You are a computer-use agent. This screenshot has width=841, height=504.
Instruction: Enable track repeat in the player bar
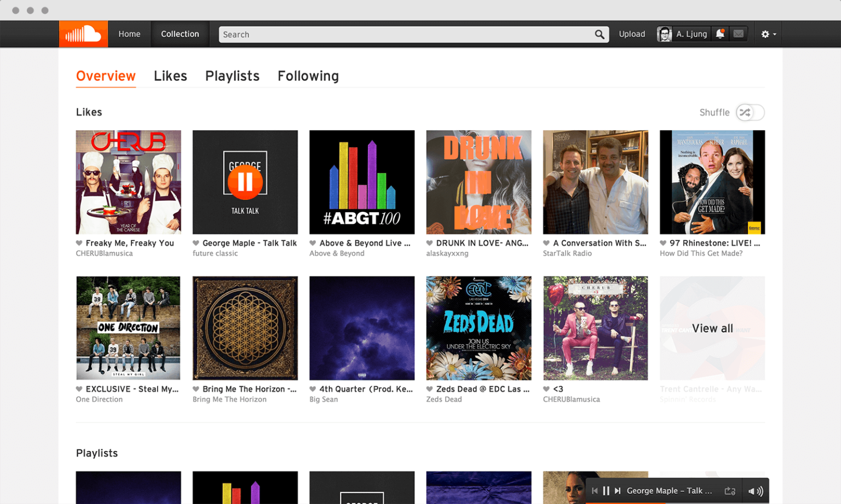(x=730, y=491)
